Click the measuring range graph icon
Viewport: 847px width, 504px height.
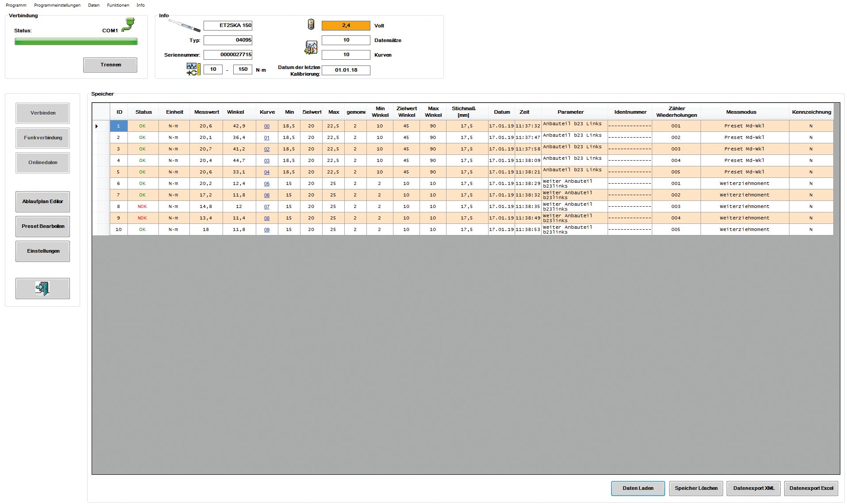click(x=193, y=69)
